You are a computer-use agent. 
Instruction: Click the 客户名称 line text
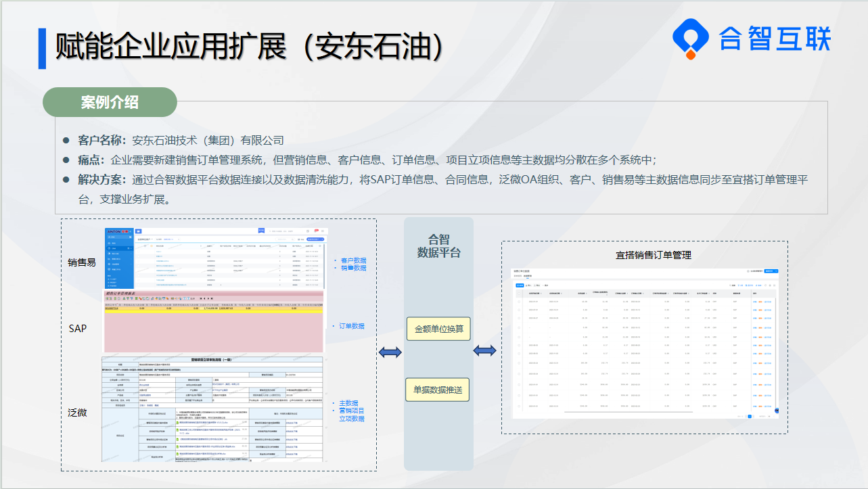point(181,141)
